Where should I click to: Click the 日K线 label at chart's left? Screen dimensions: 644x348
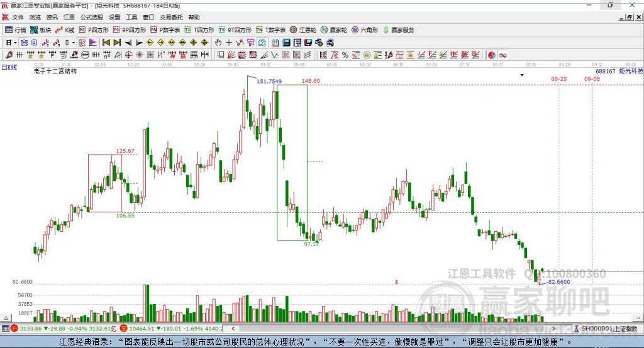pyautogui.click(x=9, y=67)
